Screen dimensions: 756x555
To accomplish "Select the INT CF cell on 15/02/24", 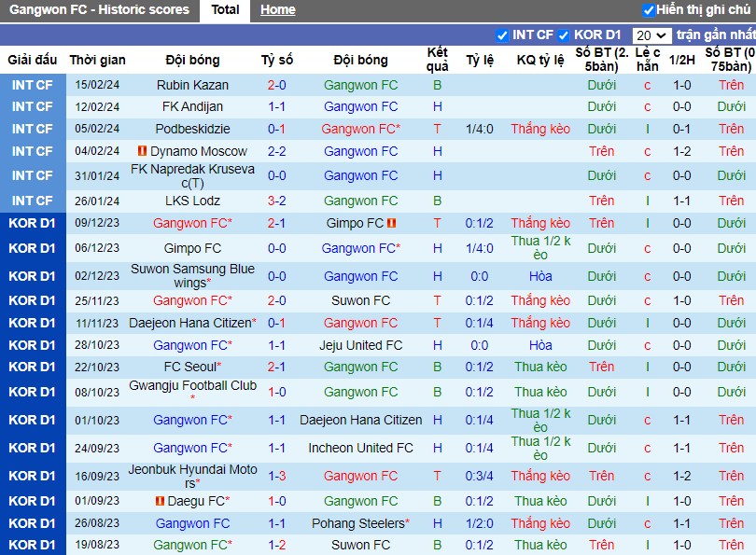I will [x=33, y=85].
